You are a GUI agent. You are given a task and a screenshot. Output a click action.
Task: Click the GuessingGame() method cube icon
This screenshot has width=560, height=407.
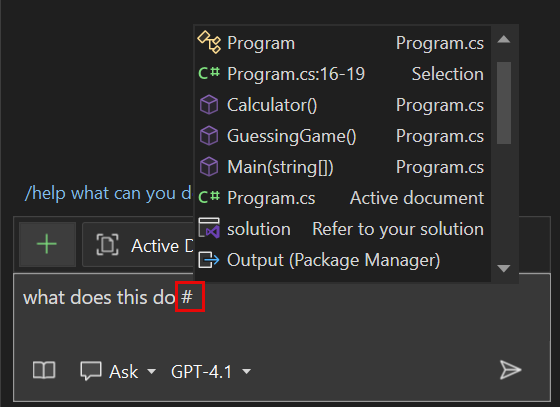209,136
